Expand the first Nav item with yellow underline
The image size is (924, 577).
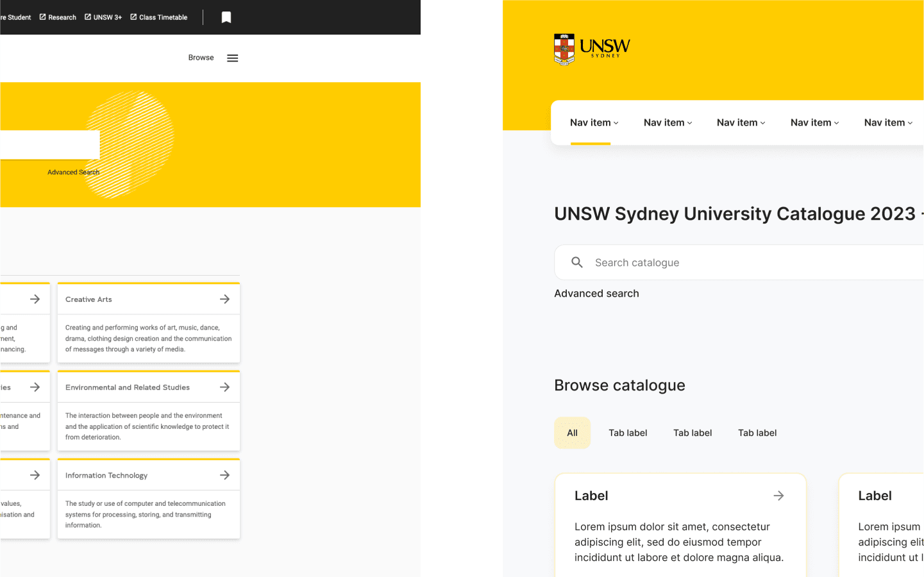(x=594, y=122)
